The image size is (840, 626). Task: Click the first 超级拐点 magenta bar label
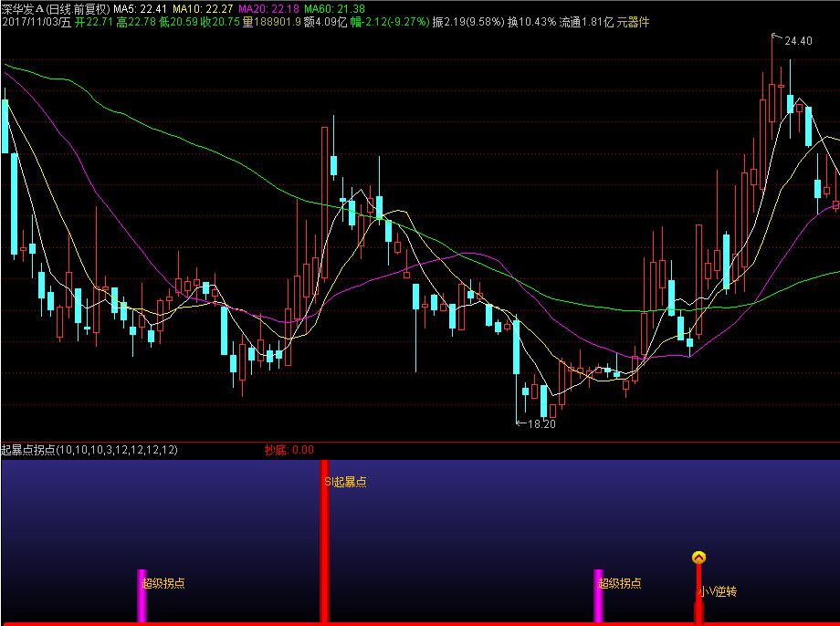163,583
